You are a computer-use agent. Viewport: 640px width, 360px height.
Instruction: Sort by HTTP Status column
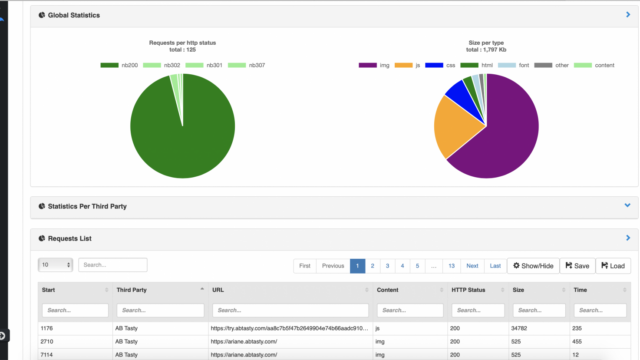coord(478,290)
